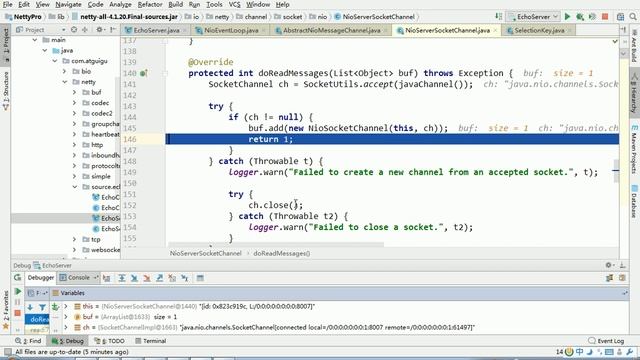Click the doReadMessages() breadcrumb
Image resolution: width=640 pixels, height=360 pixels.
click(x=282, y=253)
